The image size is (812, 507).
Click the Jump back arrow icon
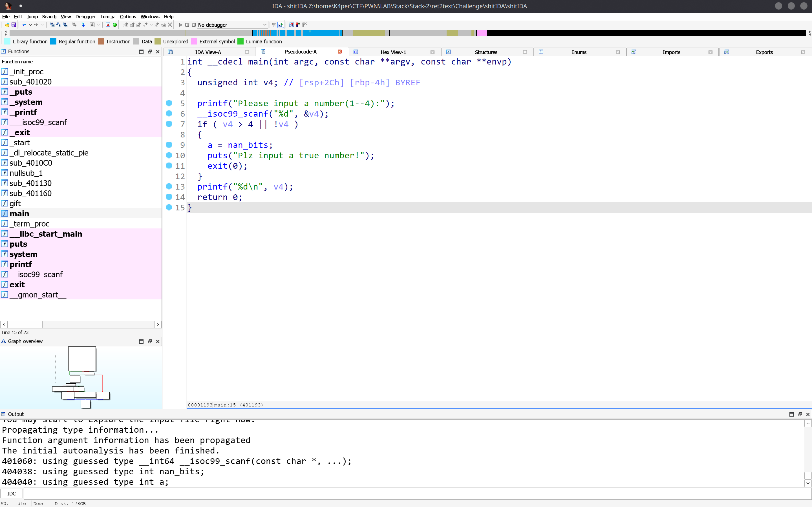point(24,25)
